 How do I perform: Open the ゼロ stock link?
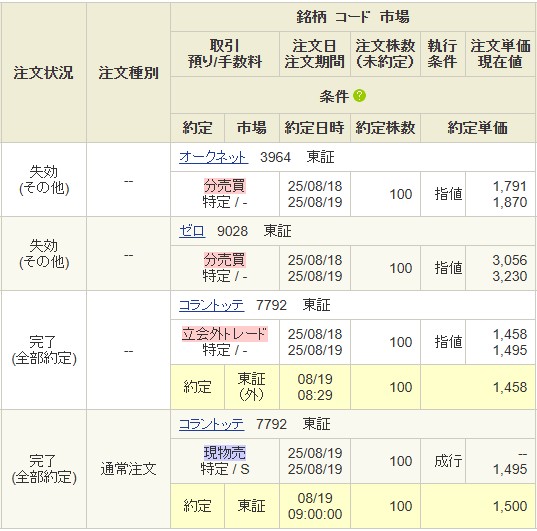tap(192, 231)
